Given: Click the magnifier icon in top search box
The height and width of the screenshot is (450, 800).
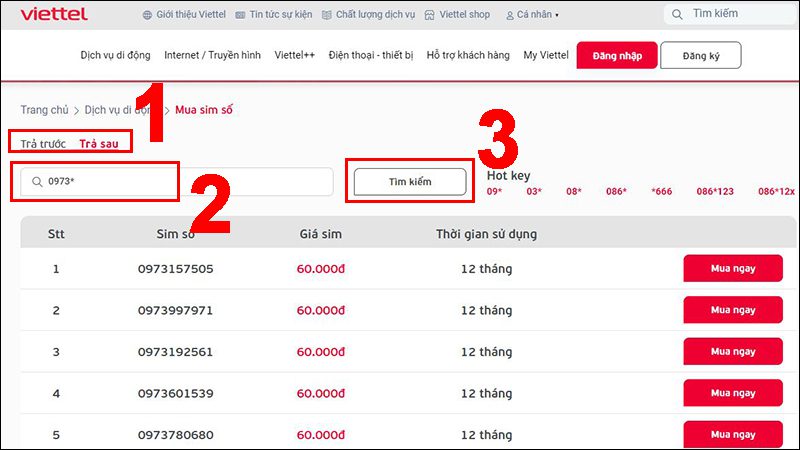Looking at the screenshot, I should [677, 14].
